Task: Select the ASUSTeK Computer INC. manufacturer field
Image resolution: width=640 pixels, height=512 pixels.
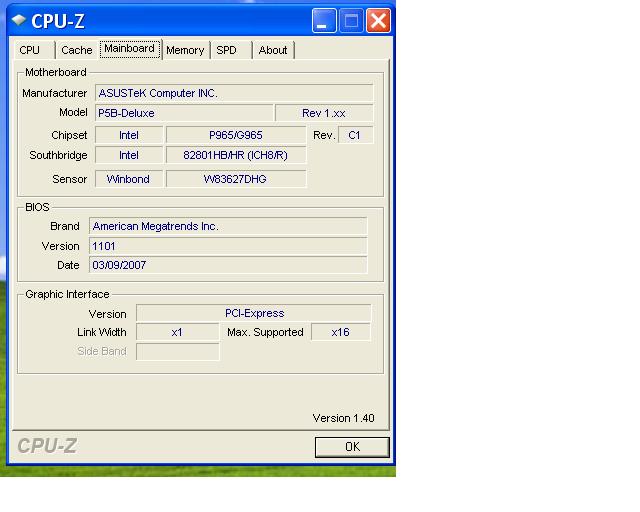Action: click(234, 93)
